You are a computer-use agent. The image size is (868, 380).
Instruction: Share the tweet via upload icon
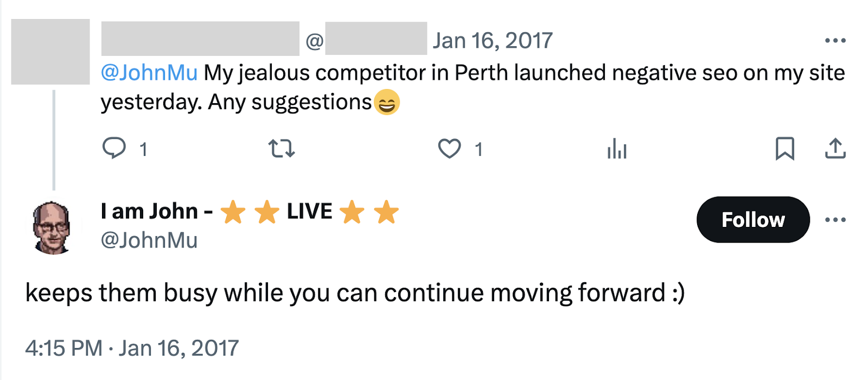point(835,148)
